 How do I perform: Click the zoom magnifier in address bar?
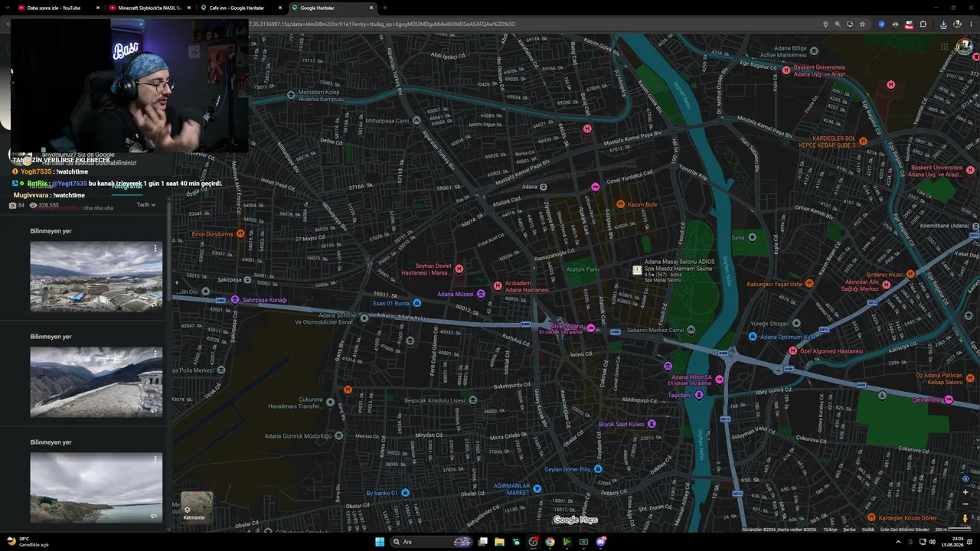coord(838,24)
